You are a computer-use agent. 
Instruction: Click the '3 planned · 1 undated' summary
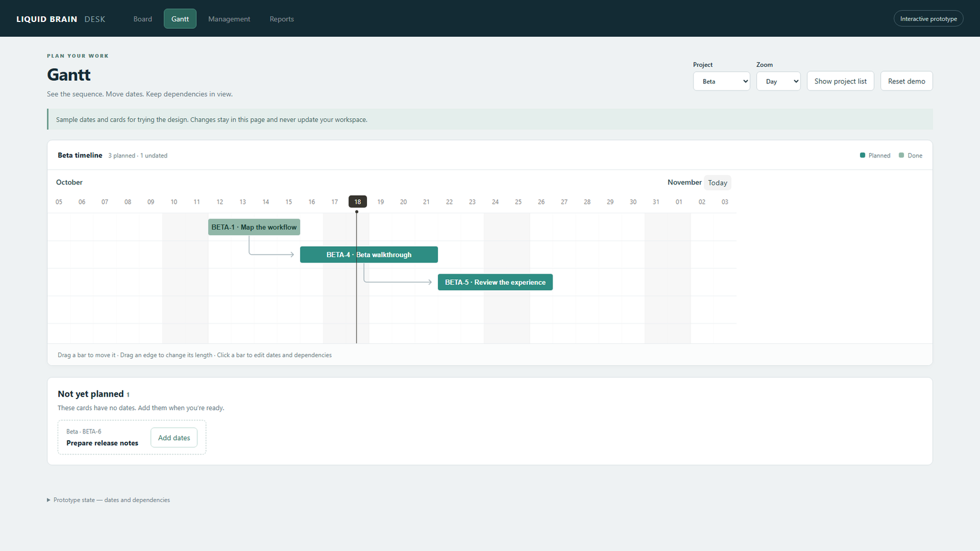[x=138, y=156]
